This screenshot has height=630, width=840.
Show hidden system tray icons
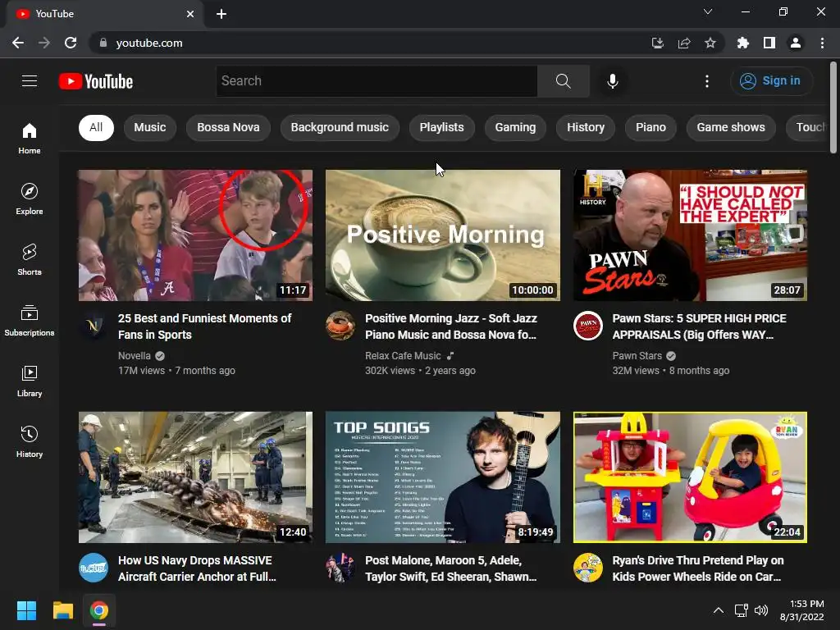tap(719, 610)
